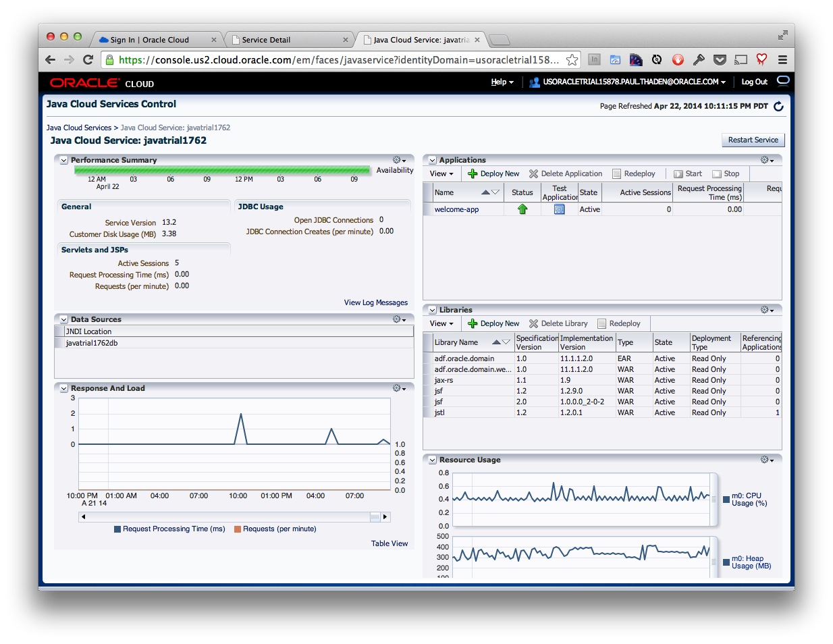Click Deploy New in Libraries toolbar
The image size is (833, 644).
point(493,323)
